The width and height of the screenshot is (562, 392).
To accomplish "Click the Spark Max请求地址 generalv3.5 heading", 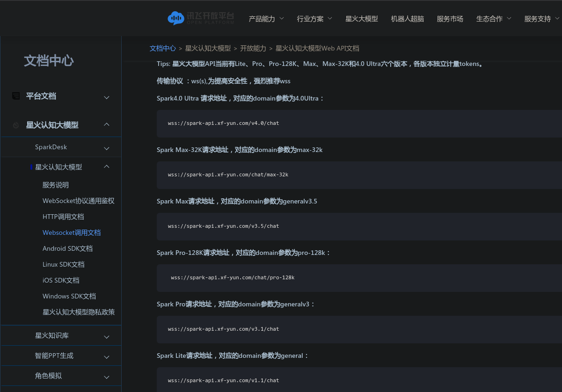I will [x=237, y=201].
